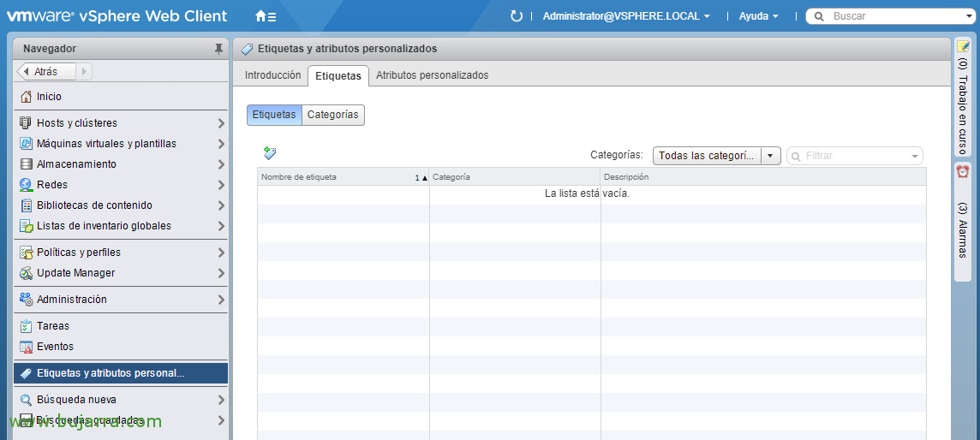980x440 pixels.
Task: Click the Almacenamiento storage icon
Action: click(26, 164)
